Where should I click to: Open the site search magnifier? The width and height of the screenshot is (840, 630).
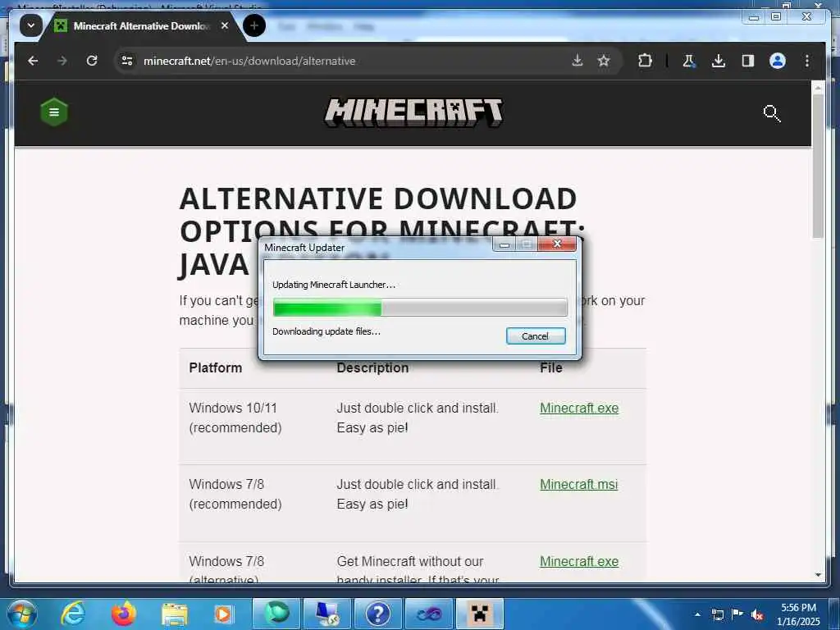(x=771, y=113)
